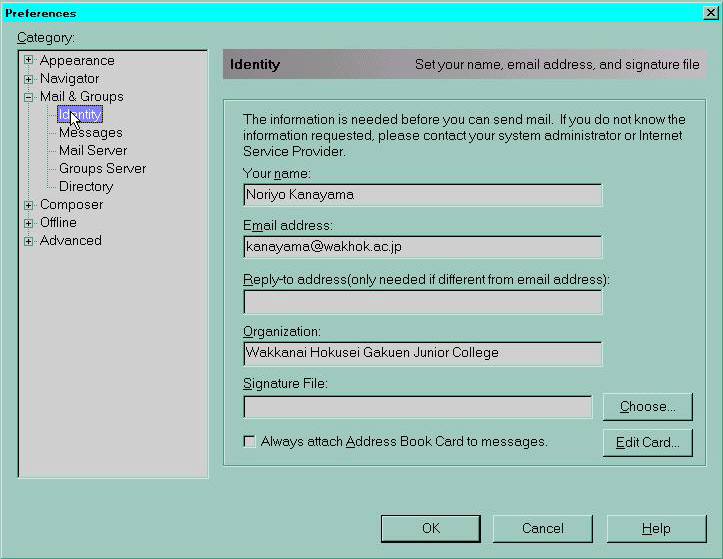The height and width of the screenshot is (559, 723).
Task: Select Mail Server in category tree
Action: [x=93, y=151]
